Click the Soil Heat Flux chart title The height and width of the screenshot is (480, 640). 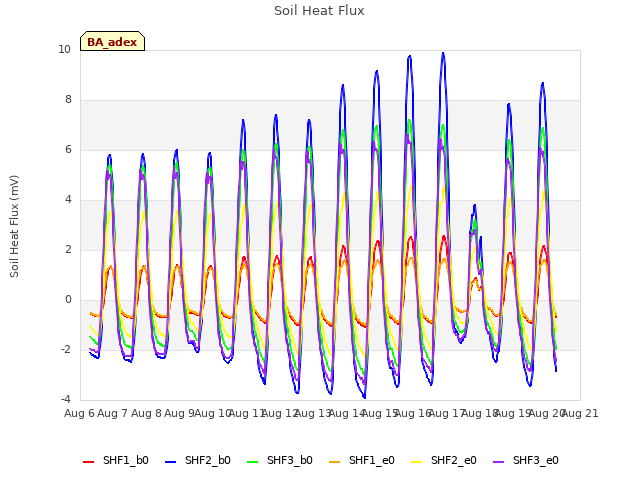319,11
